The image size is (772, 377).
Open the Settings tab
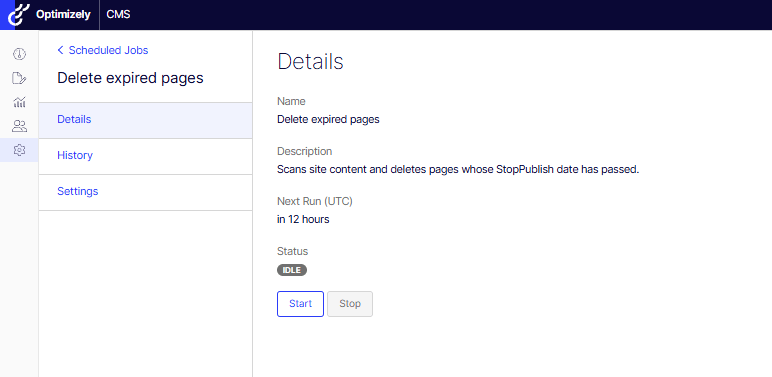point(146,192)
